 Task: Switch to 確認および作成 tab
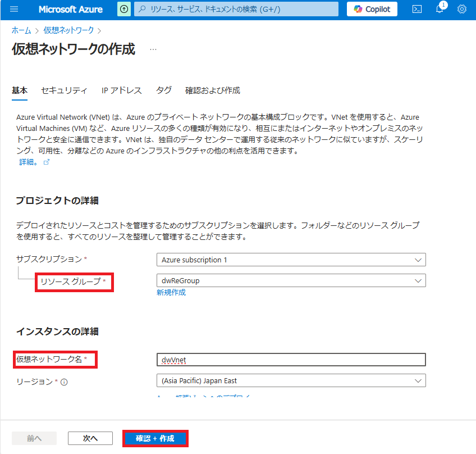pos(213,90)
